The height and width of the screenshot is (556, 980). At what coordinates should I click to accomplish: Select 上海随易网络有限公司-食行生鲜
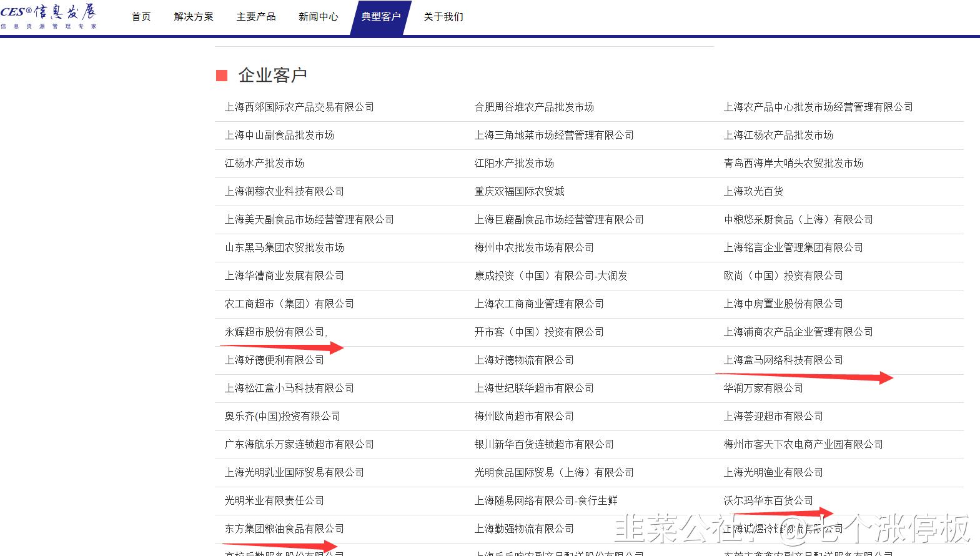[x=546, y=501]
